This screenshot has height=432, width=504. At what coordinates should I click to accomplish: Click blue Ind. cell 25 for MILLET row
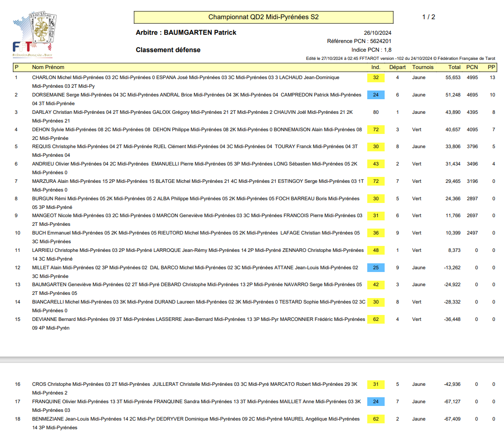click(x=376, y=267)
